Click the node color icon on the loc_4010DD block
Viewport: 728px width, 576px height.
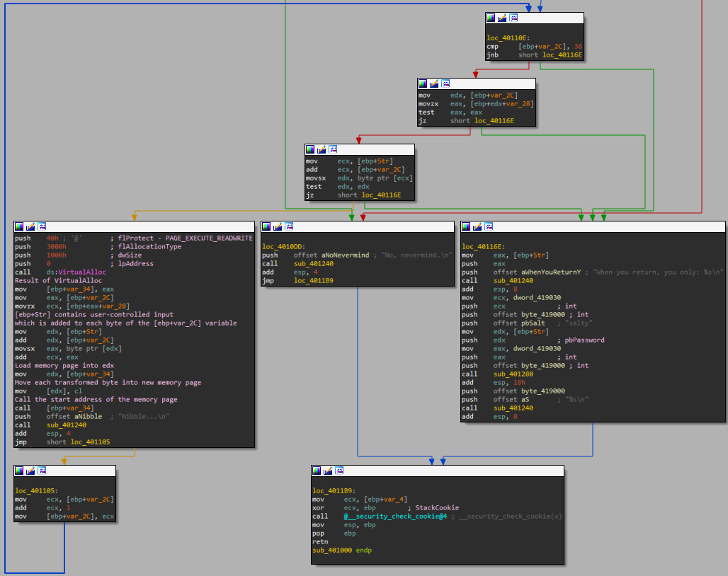268,226
